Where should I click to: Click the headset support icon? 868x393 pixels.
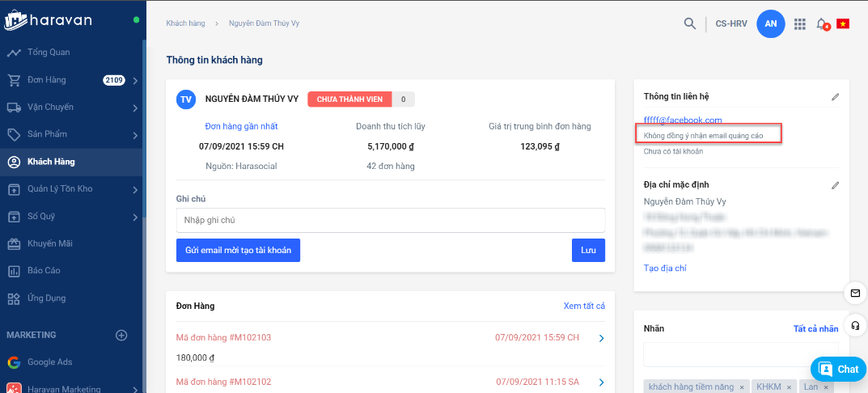(854, 325)
